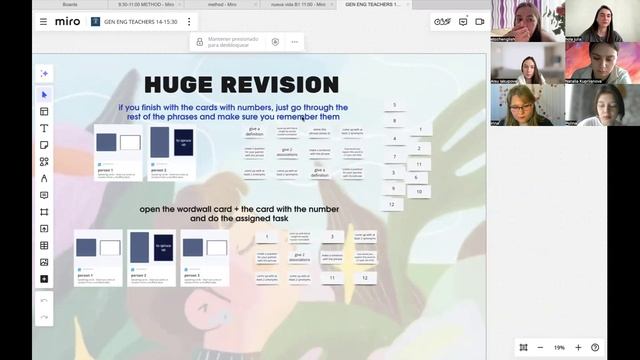Click the 19% zoom level
The width and height of the screenshot is (640, 360).
(559, 348)
